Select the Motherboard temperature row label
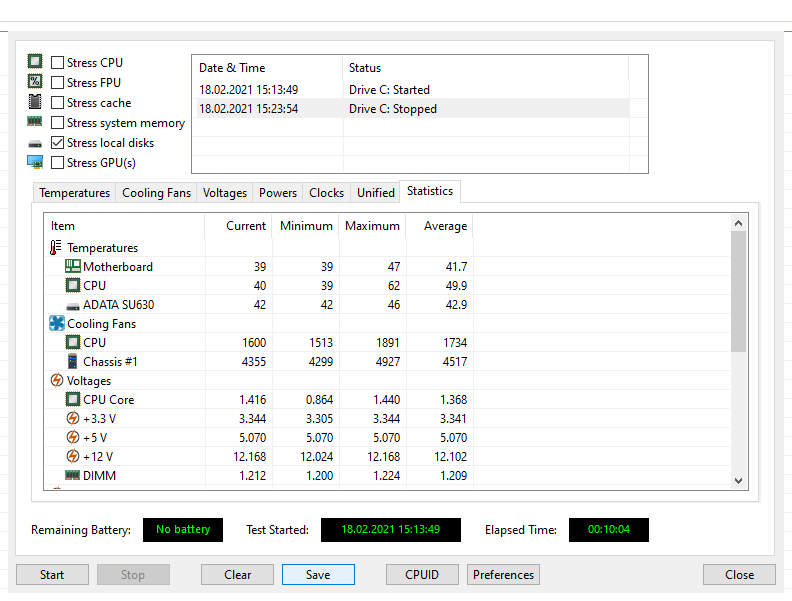The height and width of the screenshot is (601, 792). pos(118,267)
